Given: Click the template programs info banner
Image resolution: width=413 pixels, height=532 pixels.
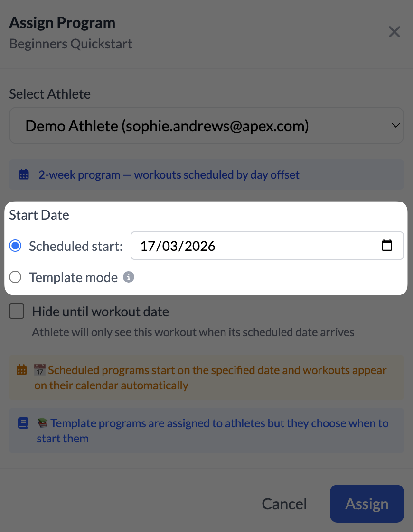Looking at the screenshot, I should [x=206, y=431].
